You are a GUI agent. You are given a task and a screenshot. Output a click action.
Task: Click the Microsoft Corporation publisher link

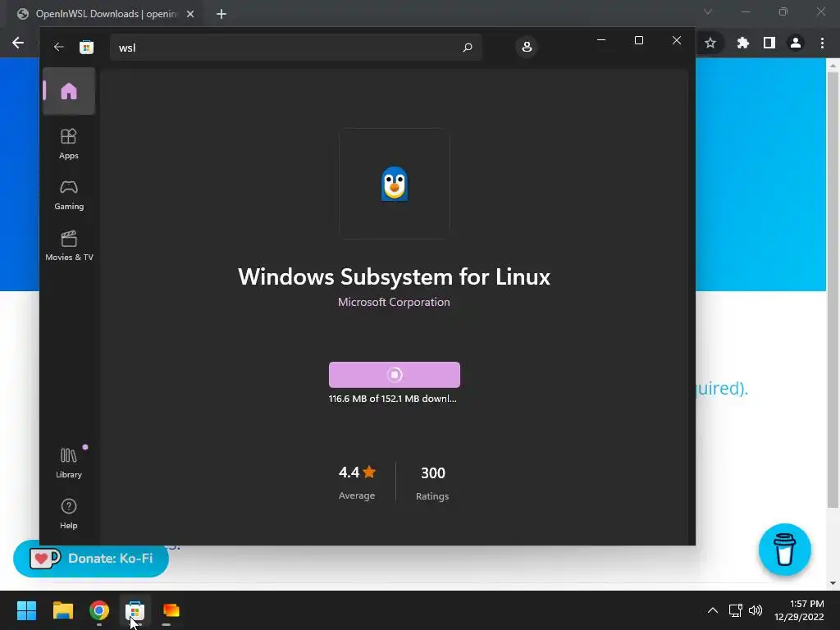coord(394,302)
